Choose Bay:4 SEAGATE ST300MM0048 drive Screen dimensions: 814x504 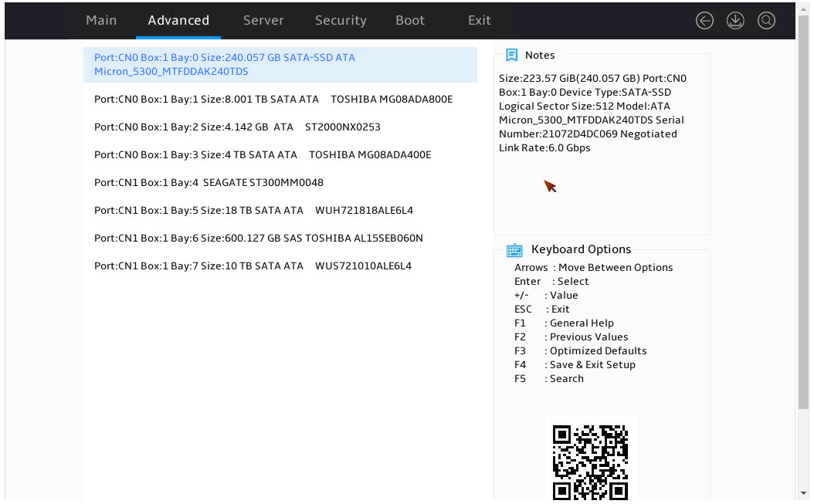coord(209,183)
